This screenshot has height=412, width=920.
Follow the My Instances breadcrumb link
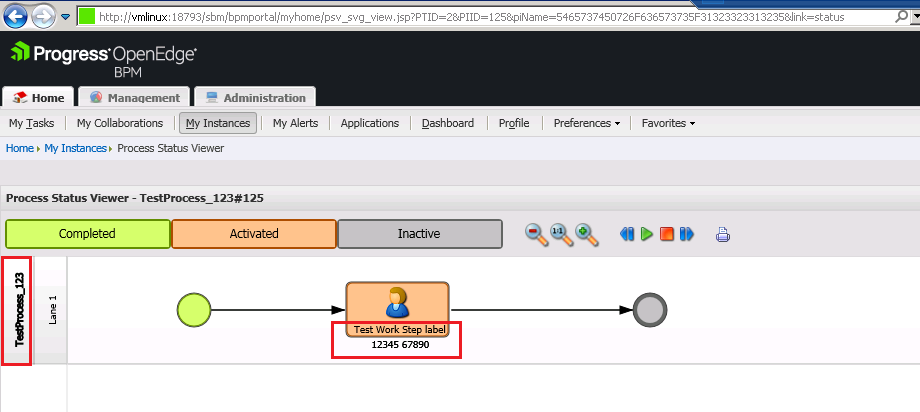75,148
